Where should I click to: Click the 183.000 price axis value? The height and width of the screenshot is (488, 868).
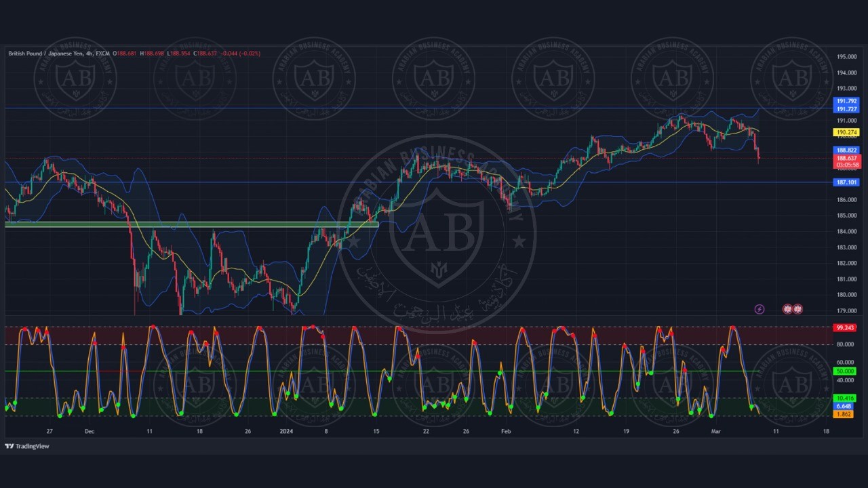coord(846,247)
